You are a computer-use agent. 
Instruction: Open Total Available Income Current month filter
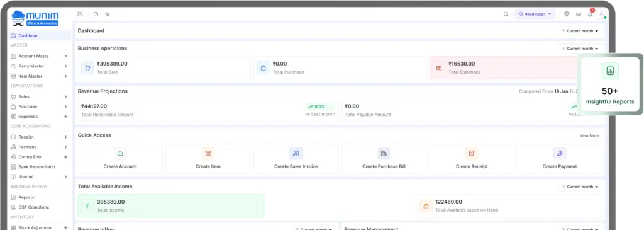coord(580,187)
